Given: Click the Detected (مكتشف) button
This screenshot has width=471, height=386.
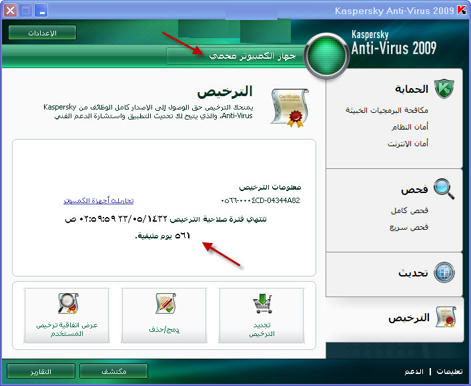Looking at the screenshot, I should click(x=113, y=371).
